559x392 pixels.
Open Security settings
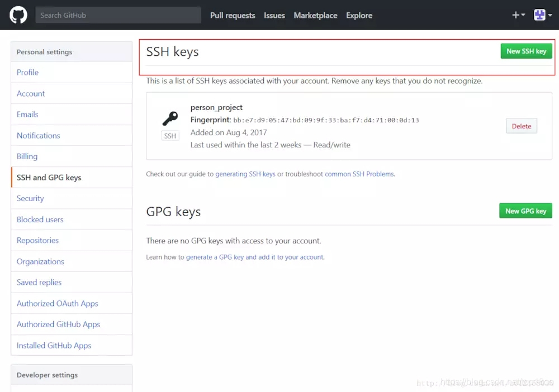click(x=72, y=198)
